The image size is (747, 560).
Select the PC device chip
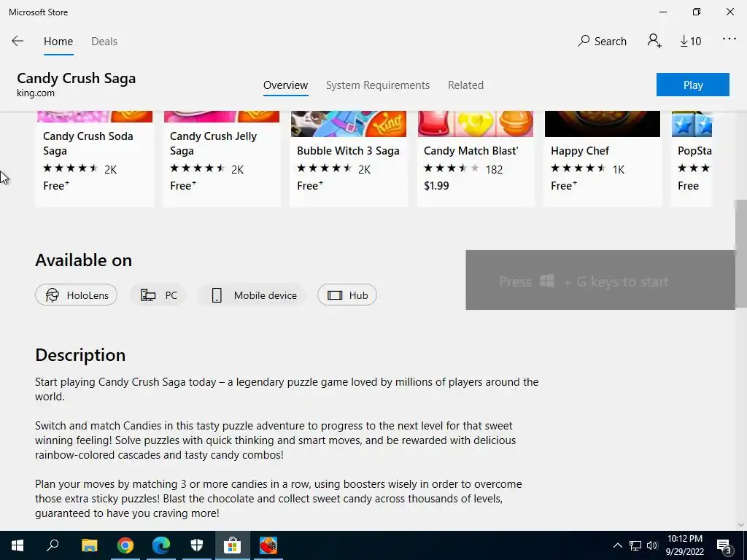[158, 295]
